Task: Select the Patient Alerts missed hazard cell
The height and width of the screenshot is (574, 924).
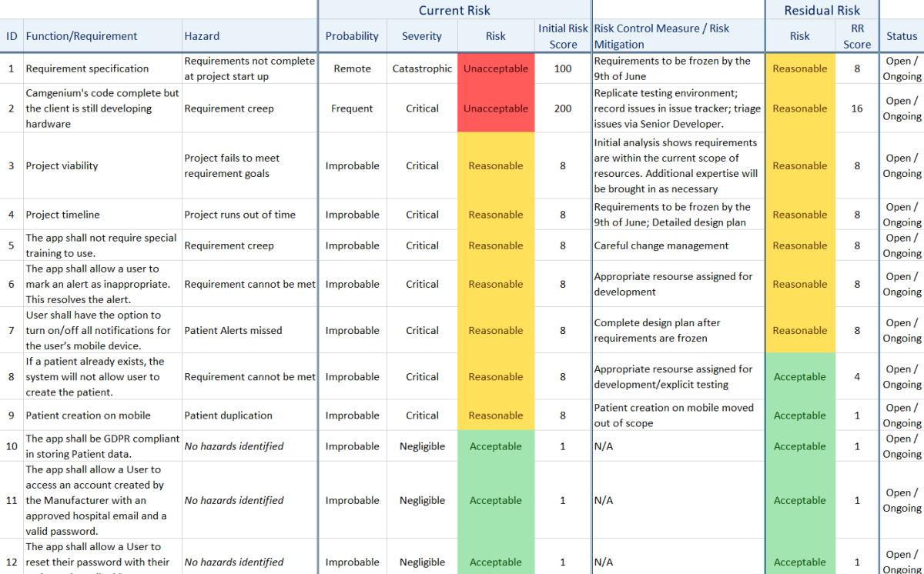Action: (233, 330)
